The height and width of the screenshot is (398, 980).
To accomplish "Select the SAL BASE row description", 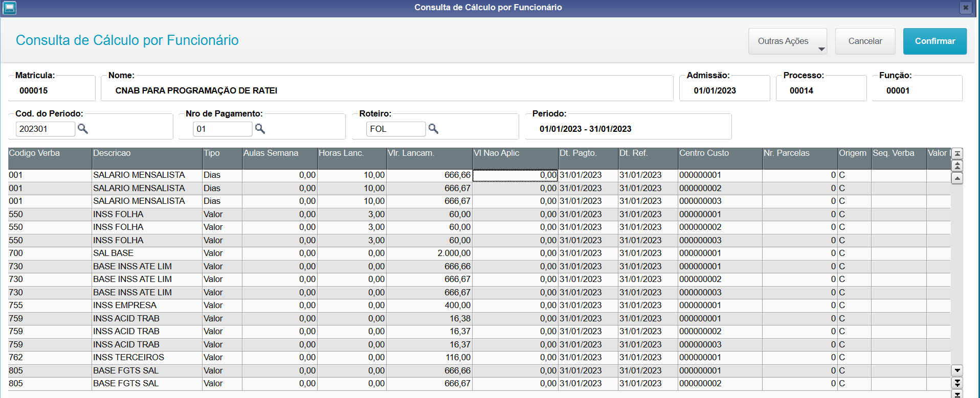I will [113, 253].
